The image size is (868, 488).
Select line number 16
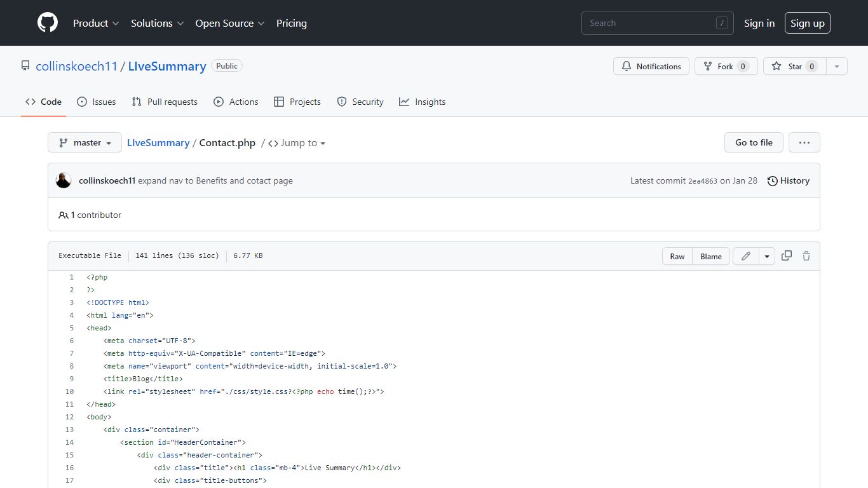point(70,468)
